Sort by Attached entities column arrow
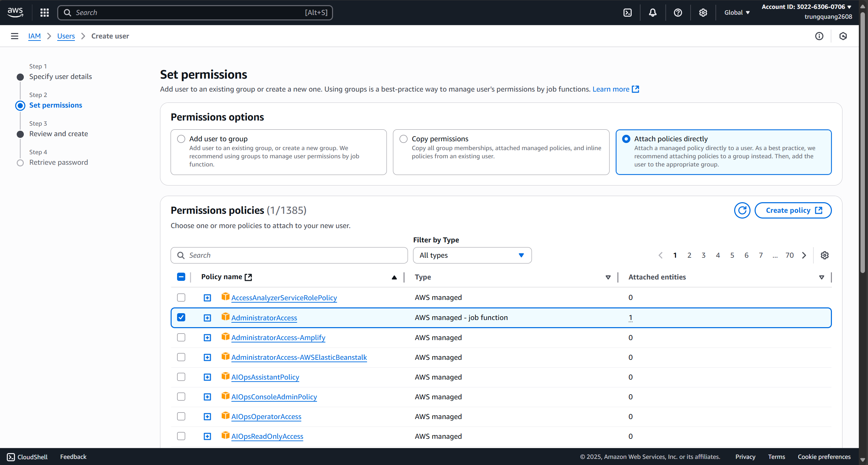 (821, 277)
